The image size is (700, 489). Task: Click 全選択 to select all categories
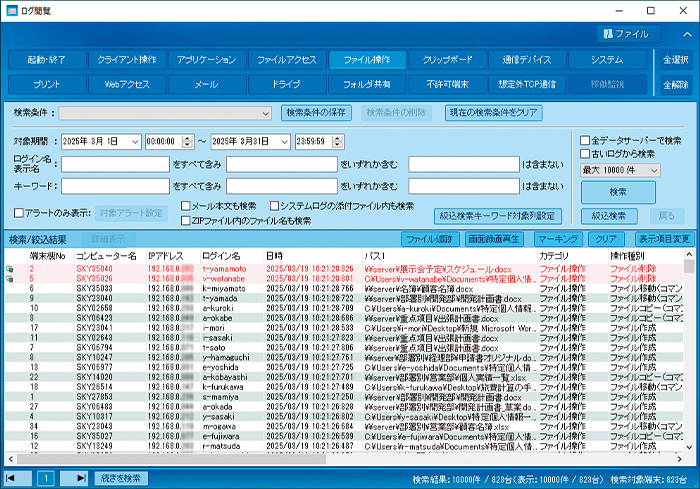[x=676, y=60]
